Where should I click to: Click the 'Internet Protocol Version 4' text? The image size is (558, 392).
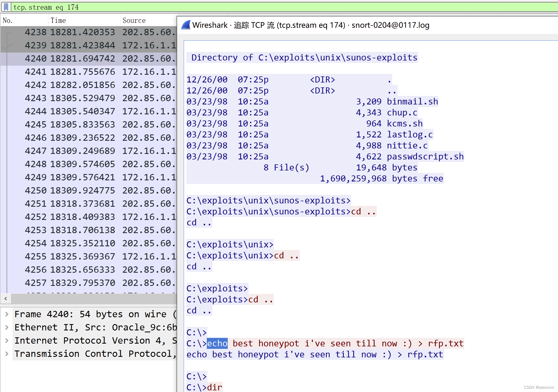point(88,341)
